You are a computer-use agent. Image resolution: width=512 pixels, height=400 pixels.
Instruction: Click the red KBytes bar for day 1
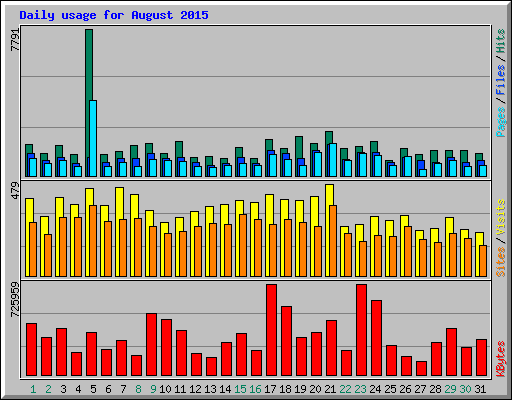point(31,350)
